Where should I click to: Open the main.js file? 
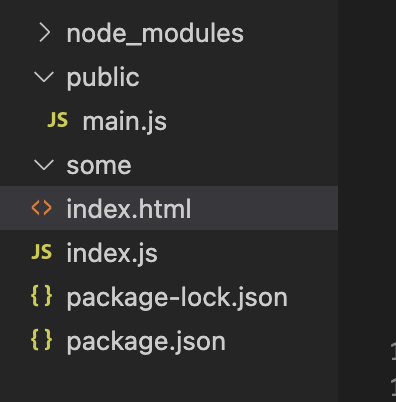coord(125,122)
